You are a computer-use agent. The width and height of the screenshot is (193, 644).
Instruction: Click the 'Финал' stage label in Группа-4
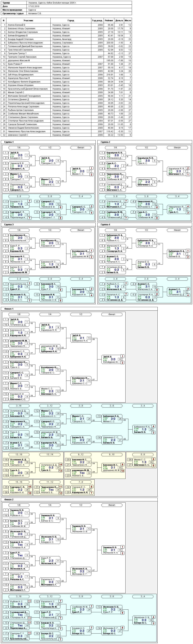pos(177,230)
